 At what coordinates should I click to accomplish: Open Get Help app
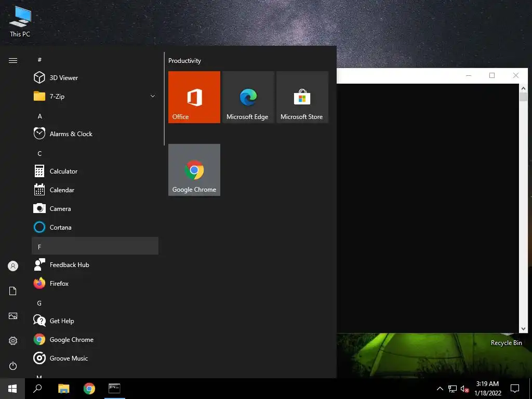point(95,321)
